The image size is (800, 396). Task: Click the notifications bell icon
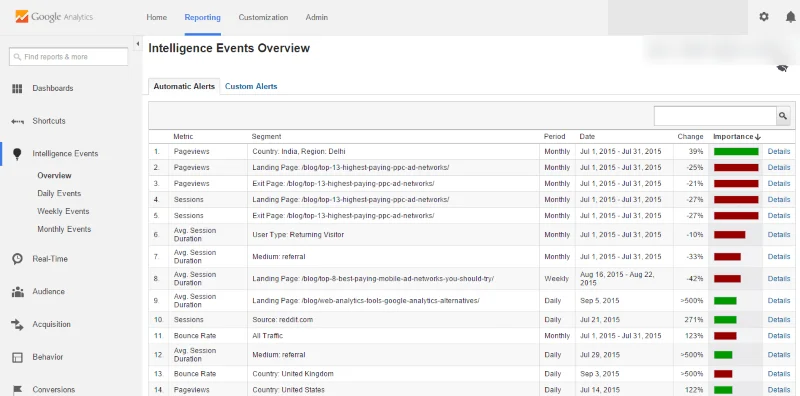click(790, 17)
